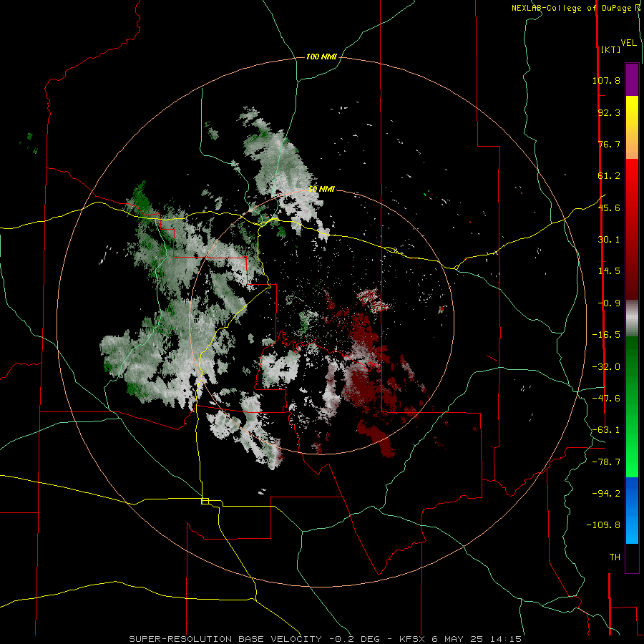The height and width of the screenshot is (644, 644).
Task: Select the -78.7 value on velocity scale
Action: click(x=606, y=462)
